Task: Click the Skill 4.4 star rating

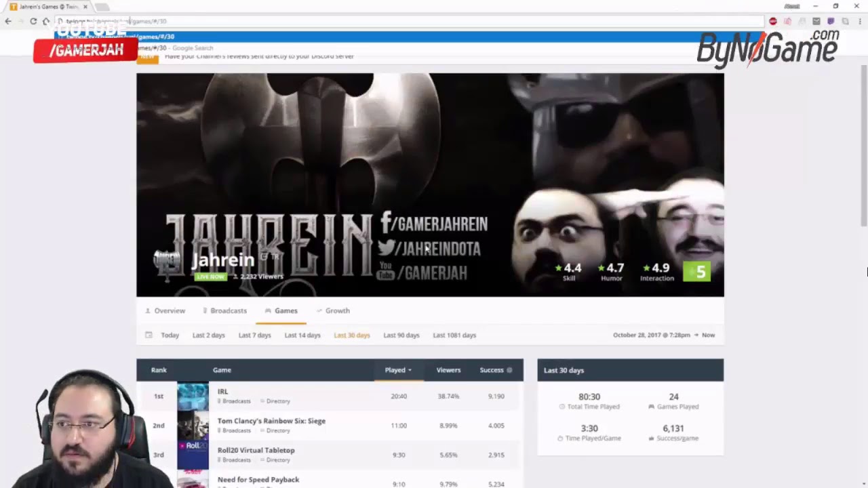Action: click(x=568, y=271)
